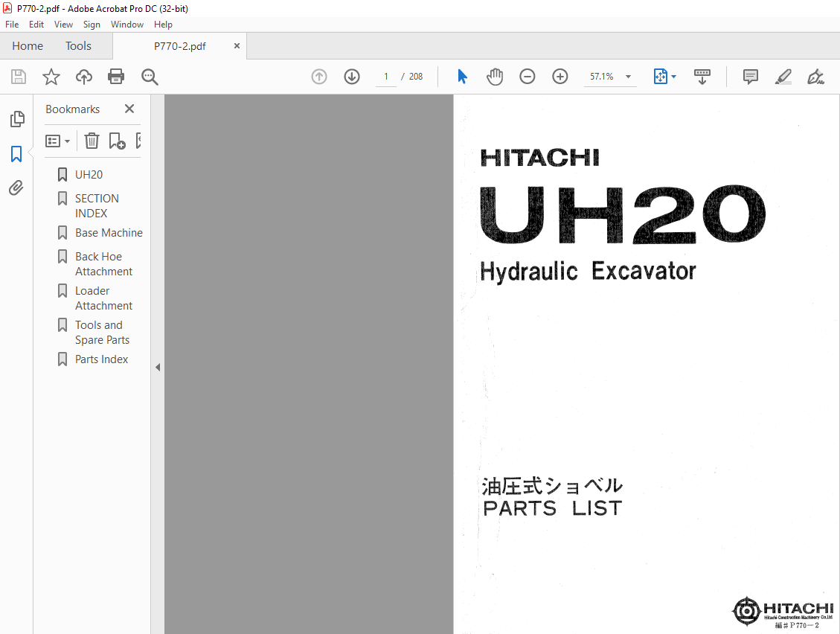Add a new bookmark icon
The height and width of the screenshot is (634, 840).
coord(117,141)
